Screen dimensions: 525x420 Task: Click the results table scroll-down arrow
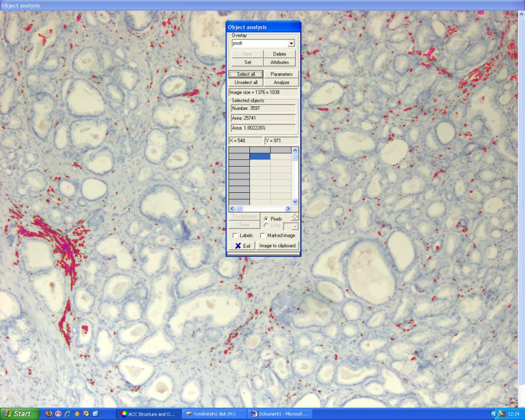click(295, 201)
